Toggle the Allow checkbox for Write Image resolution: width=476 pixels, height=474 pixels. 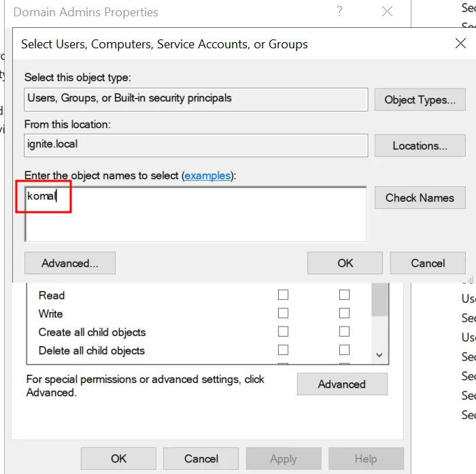[x=283, y=314]
